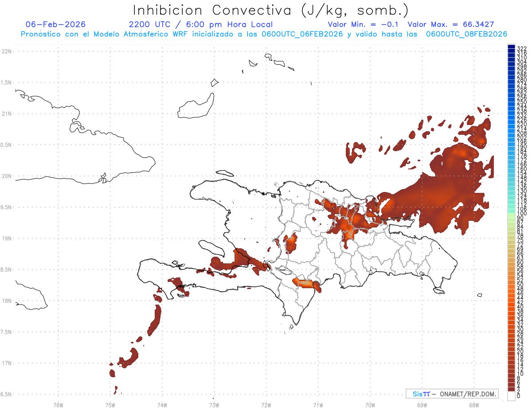
Task: Click the 'Valor Max. = 66.3427' readout
Action: pyautogui.click(x=451, y=24)
